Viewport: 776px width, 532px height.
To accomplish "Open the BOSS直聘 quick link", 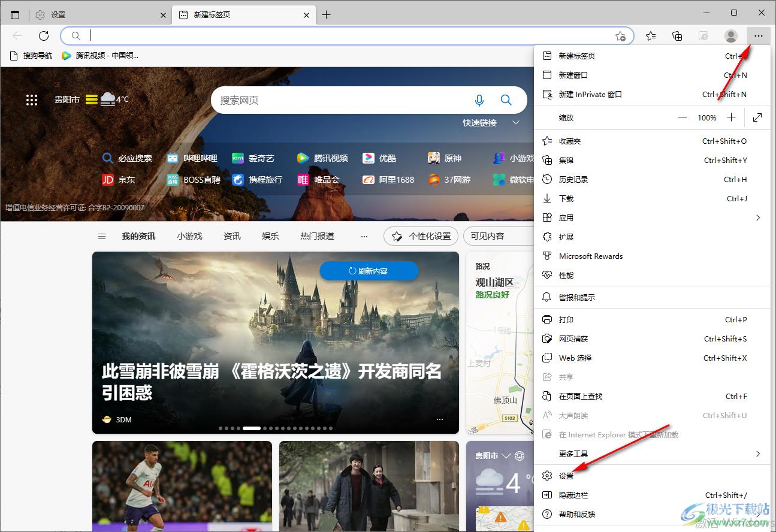I will 194,179.
